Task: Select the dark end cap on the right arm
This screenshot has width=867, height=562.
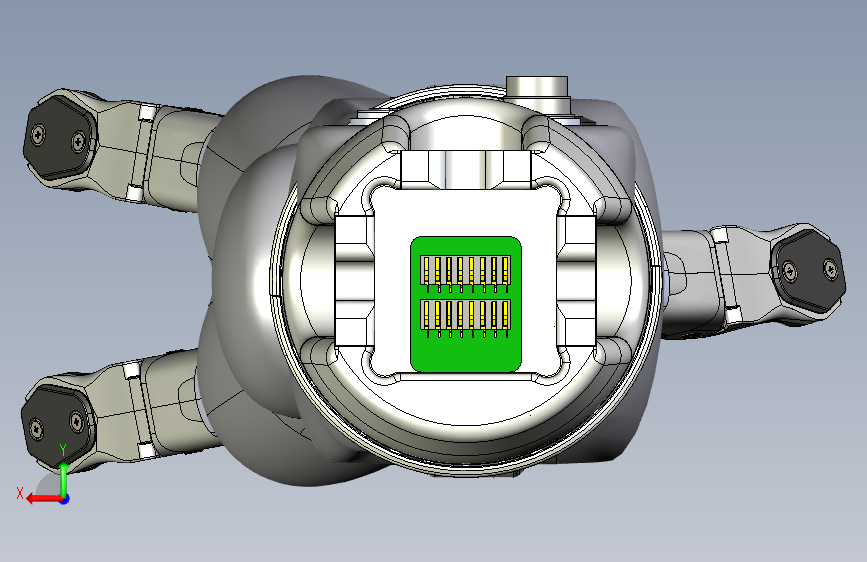Action: click(809, 272)
